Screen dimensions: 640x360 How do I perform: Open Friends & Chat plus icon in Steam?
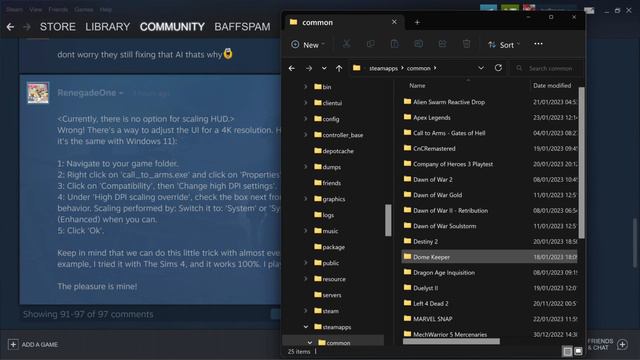pos(622,344)
